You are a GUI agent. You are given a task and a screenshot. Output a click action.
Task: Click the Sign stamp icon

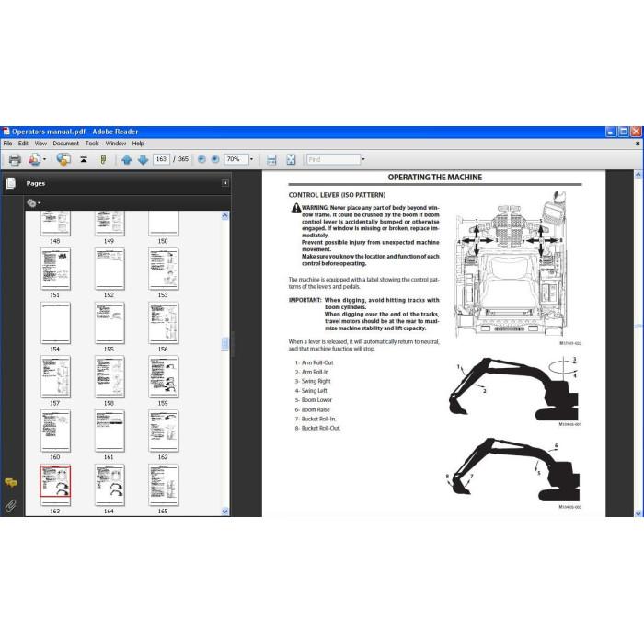tap(84, 159)
